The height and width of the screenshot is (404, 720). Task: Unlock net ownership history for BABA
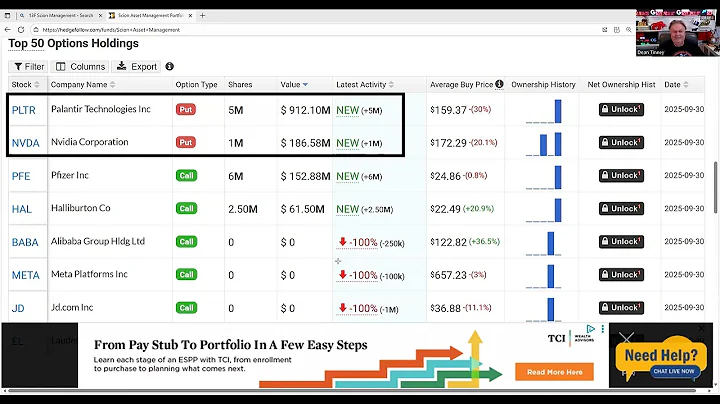pos(621,241)
